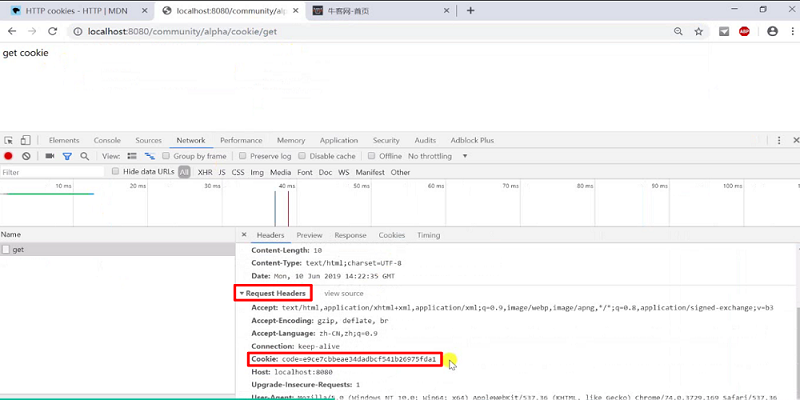
Task: Check Hide data URLs option
Action: (x=115, y=171)
